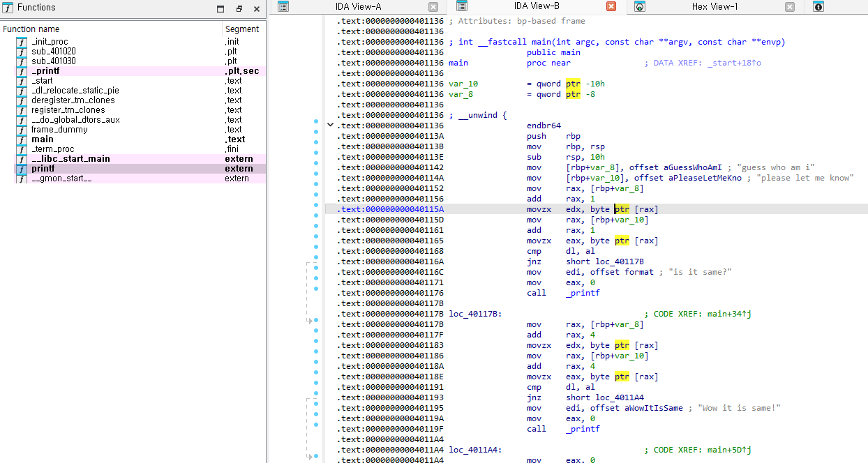Click the loc_4011A4 label definition
The image size is (868, 463).
point(475,450)
